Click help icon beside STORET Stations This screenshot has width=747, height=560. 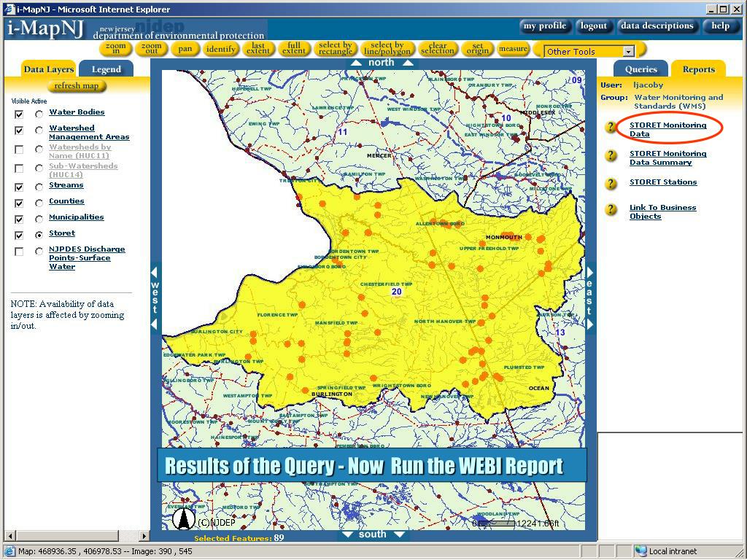(611, 184)
